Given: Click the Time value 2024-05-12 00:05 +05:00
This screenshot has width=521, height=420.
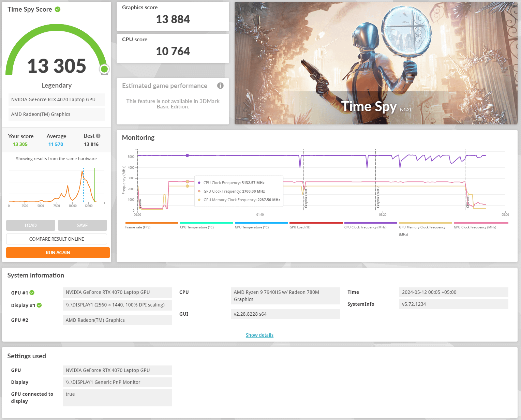Looking at the screenshot, I should [453, 292].
